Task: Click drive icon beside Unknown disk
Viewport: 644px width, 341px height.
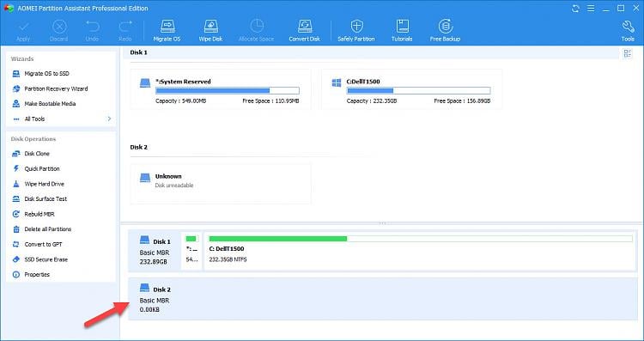Action: (x=145, y=178)
